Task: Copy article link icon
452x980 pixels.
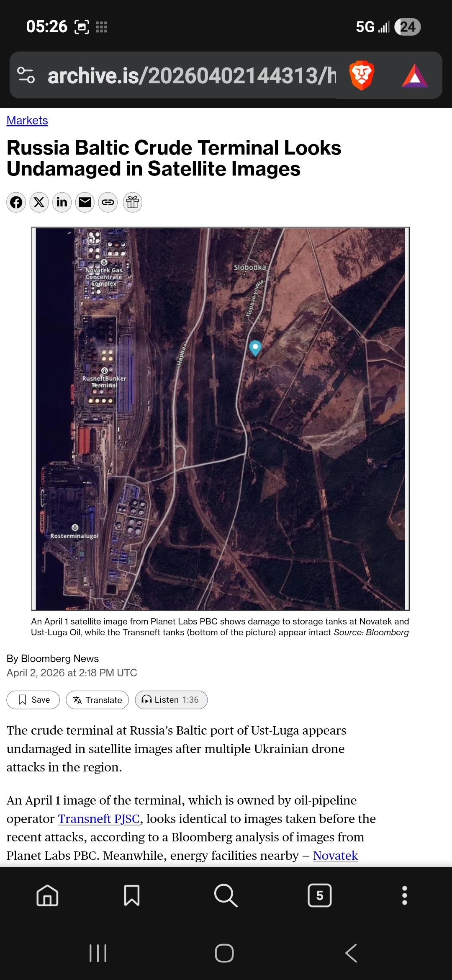Action: (x=108, y=203)
